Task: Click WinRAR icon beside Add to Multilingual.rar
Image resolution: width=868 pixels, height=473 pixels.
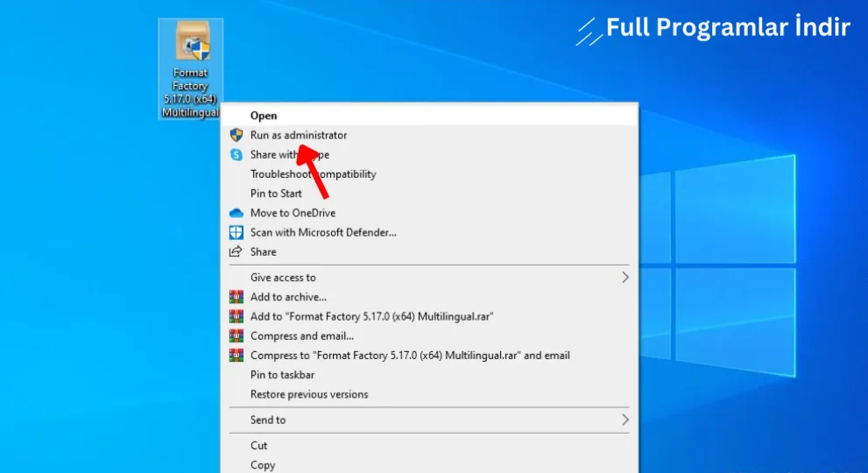Action: (x=236, y=316)
